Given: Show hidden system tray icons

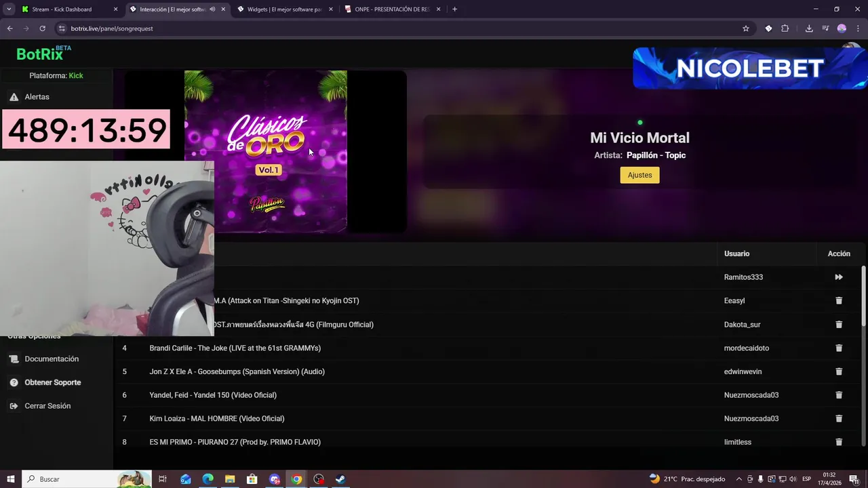Looking at the screenshot, I should coord(739,479).
